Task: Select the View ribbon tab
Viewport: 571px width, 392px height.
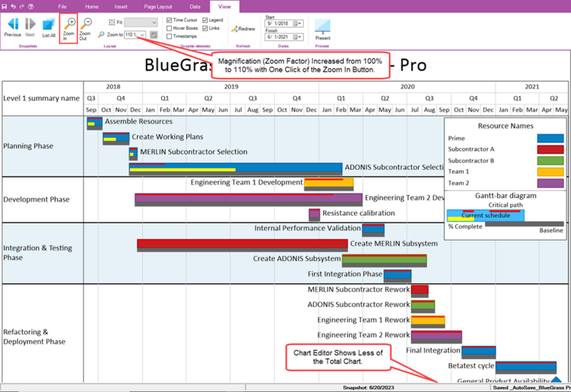Action: click(x=225, y=6)
